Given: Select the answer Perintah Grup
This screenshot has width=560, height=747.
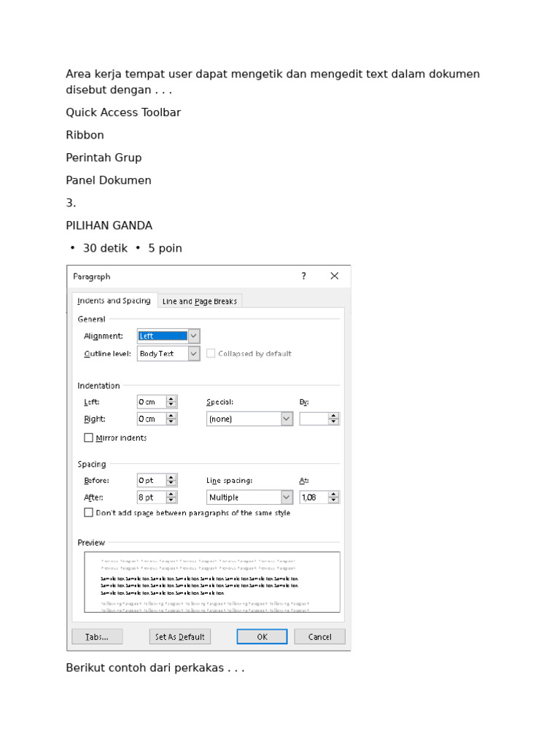Looking at the screenshot, I should 104,158.
